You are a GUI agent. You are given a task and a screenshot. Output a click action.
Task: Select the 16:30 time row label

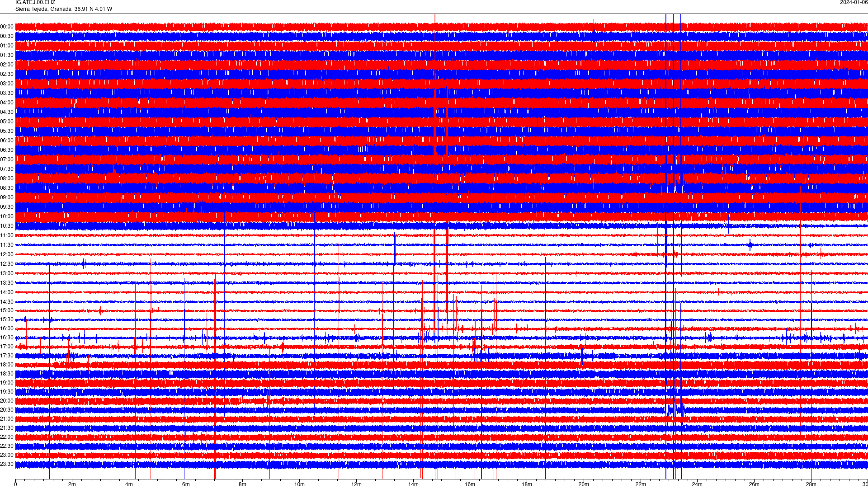click(7, 338)
